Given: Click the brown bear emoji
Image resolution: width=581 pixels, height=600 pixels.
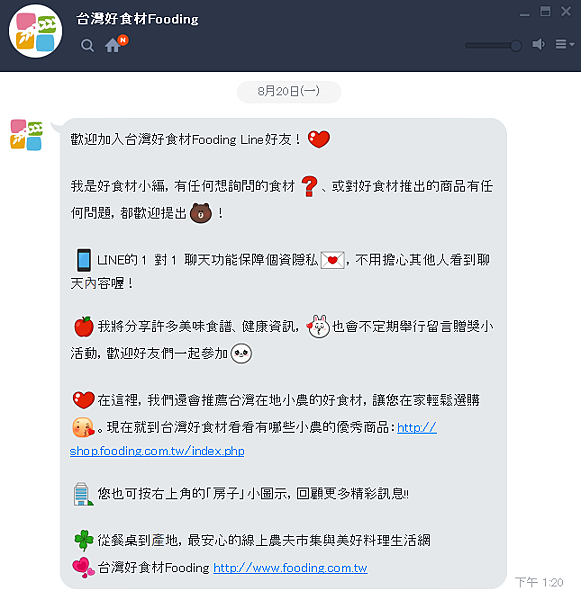Looking at the screenshot, I should [201, 214].
